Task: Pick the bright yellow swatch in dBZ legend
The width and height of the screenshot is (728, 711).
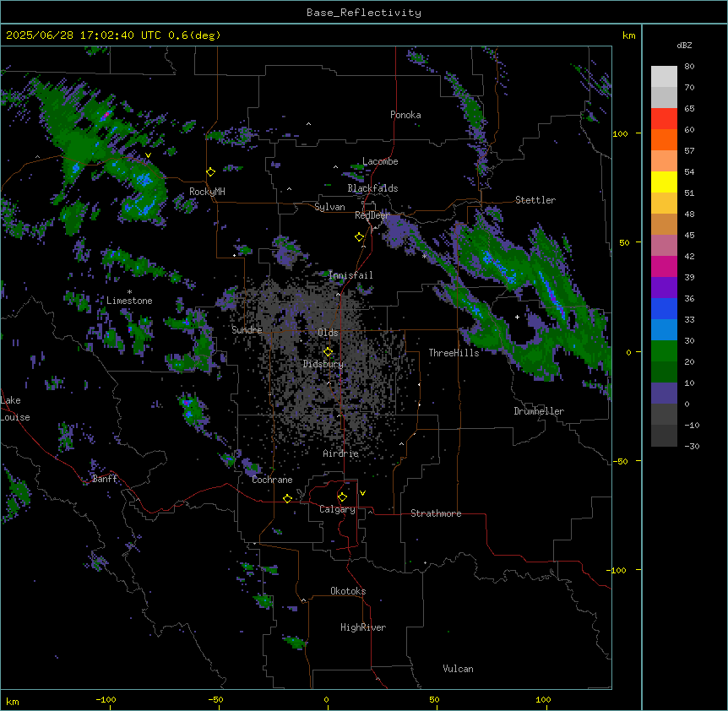Action: pyautogui.click(x=664, y=182)
